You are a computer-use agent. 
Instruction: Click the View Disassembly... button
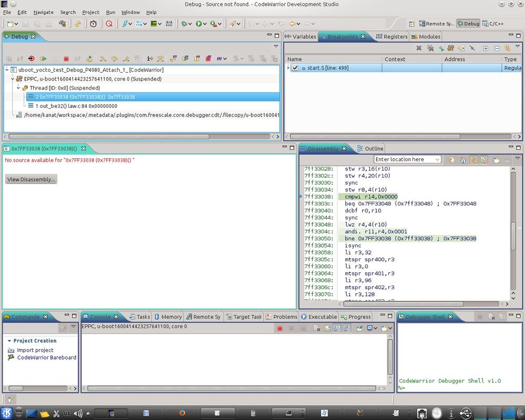(31, 179)
